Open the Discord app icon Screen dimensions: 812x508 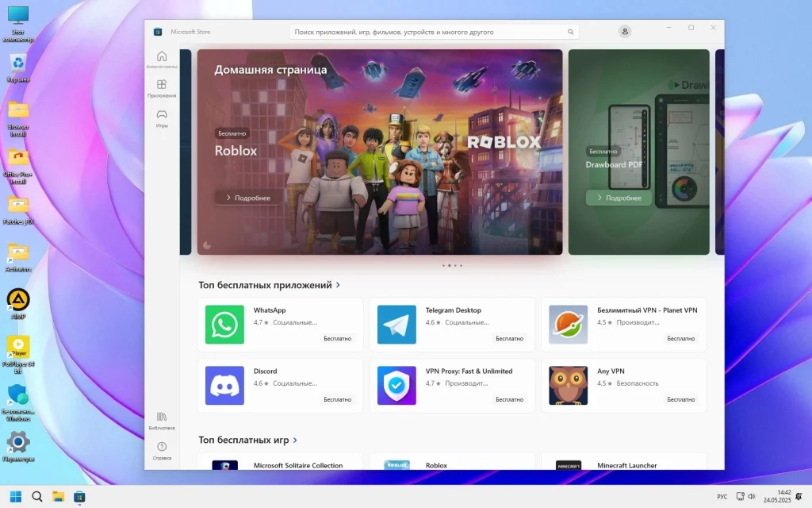tap(224, 385)
